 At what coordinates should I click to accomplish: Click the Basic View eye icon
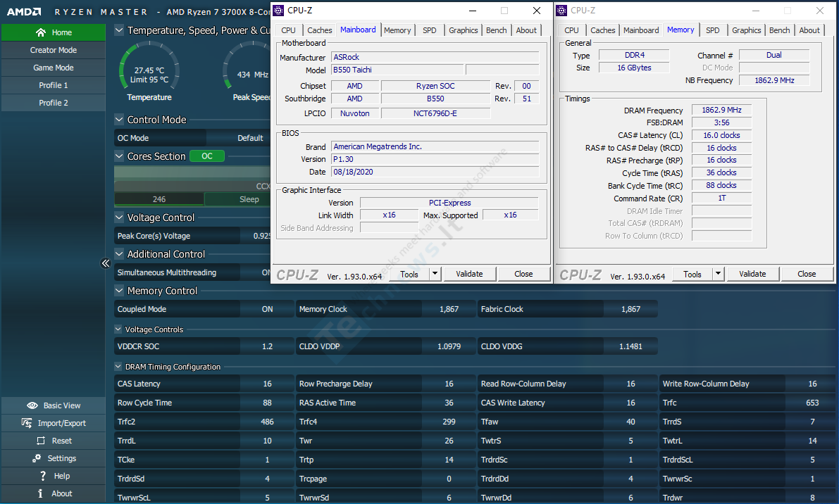(x=32, y=405)
